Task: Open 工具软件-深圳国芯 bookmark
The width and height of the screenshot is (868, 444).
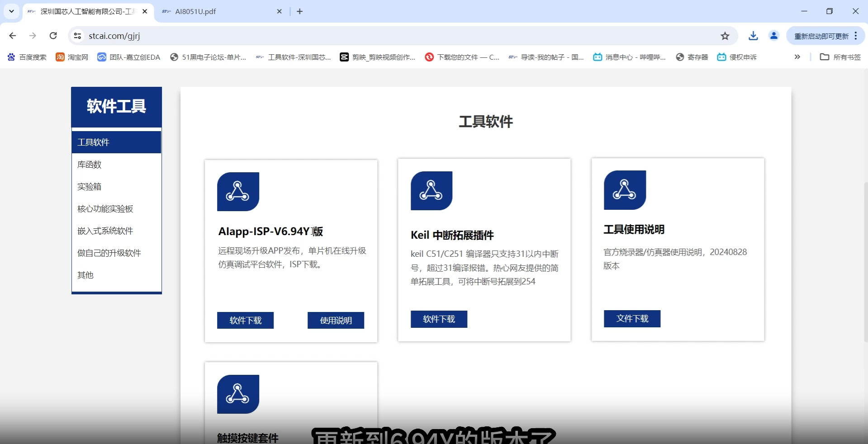Action: pos(294,57)
